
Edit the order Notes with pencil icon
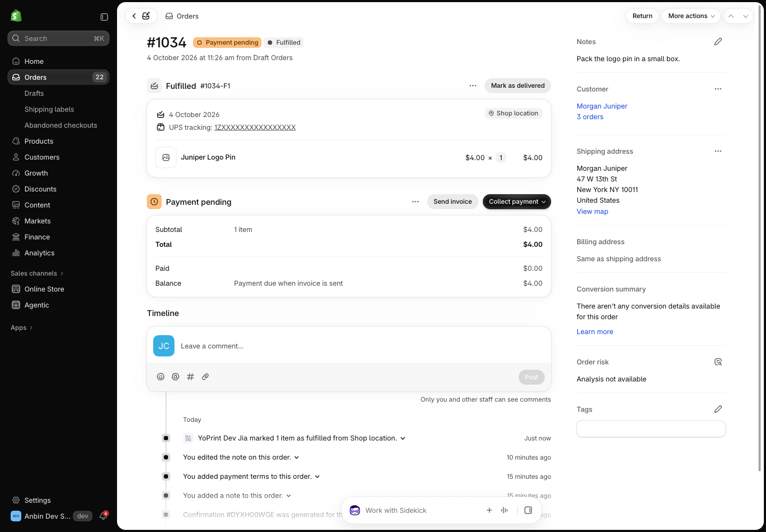click(718, 41)
